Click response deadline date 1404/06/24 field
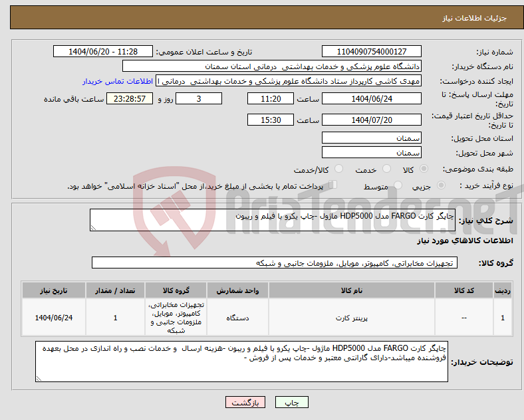This screenshot has height=420, width=524. click(x=372, y=98)
